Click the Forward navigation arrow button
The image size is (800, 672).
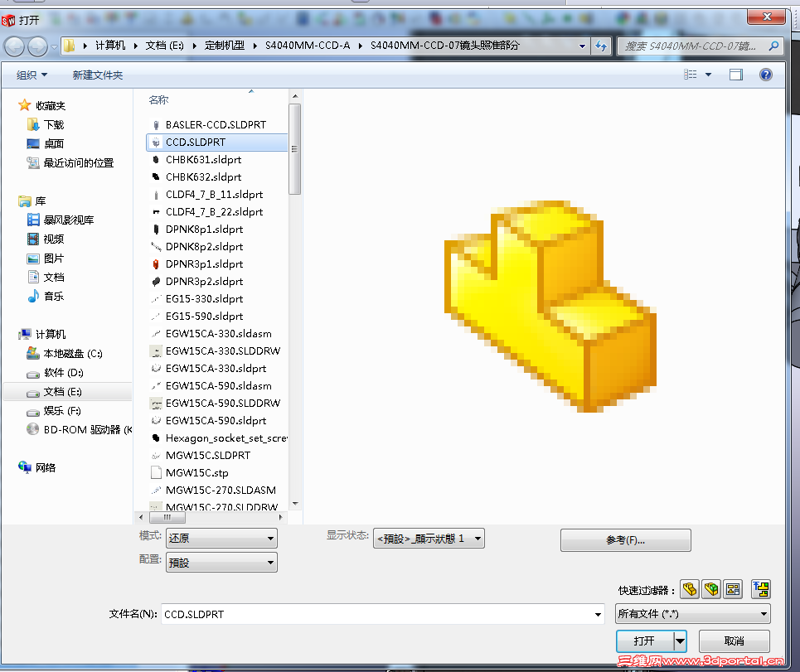37,47
